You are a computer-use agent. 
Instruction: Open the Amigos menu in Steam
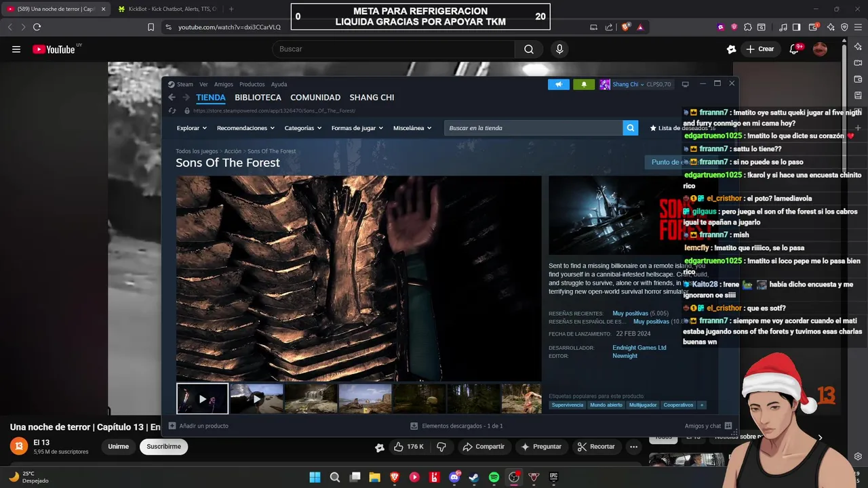tap(224, 84)
